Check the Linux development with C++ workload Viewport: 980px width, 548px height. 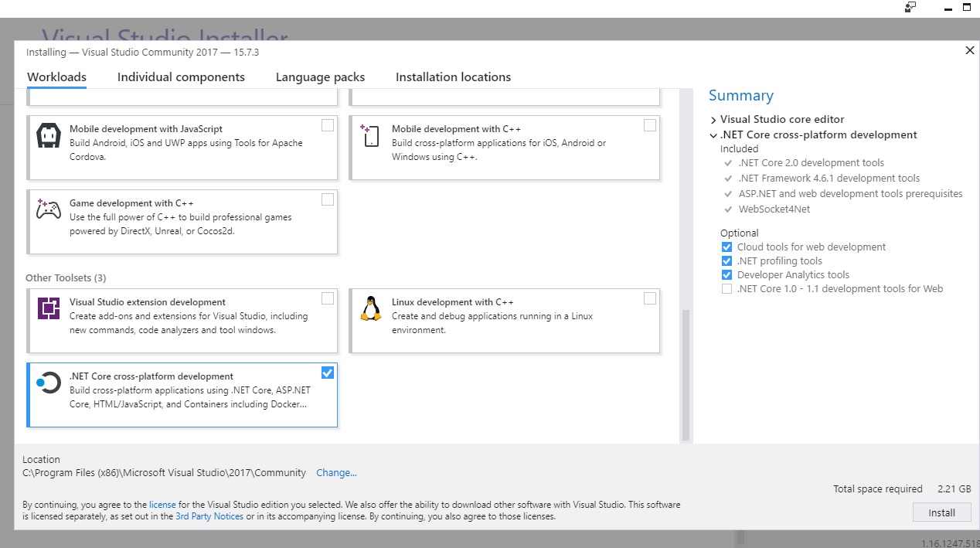650,298
